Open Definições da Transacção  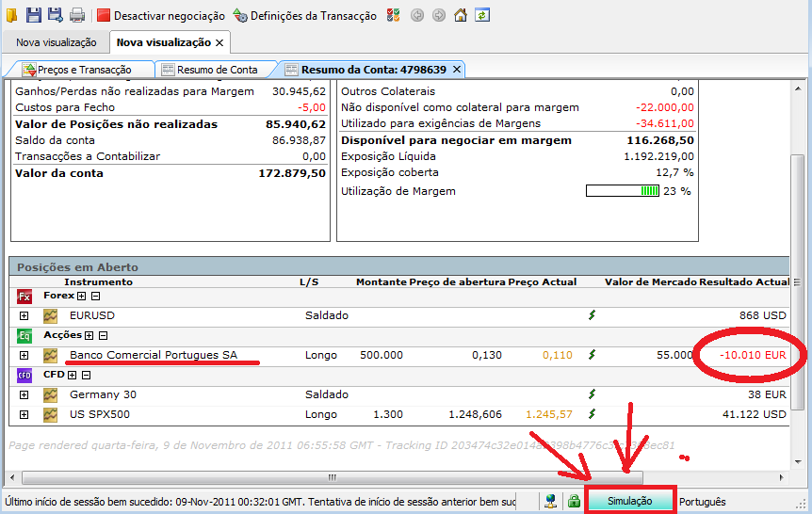click(305, 15)
